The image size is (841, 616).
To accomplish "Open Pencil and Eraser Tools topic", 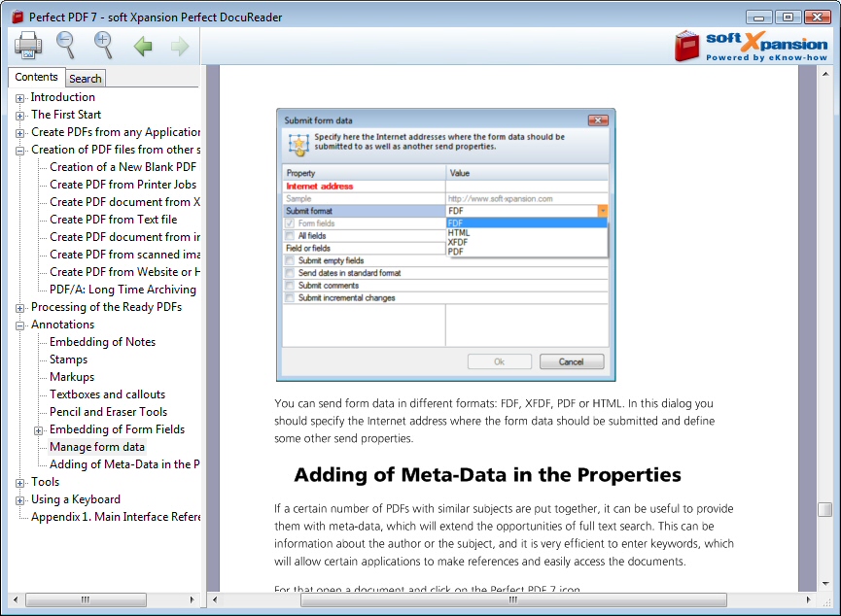I will tap(108, 412).
